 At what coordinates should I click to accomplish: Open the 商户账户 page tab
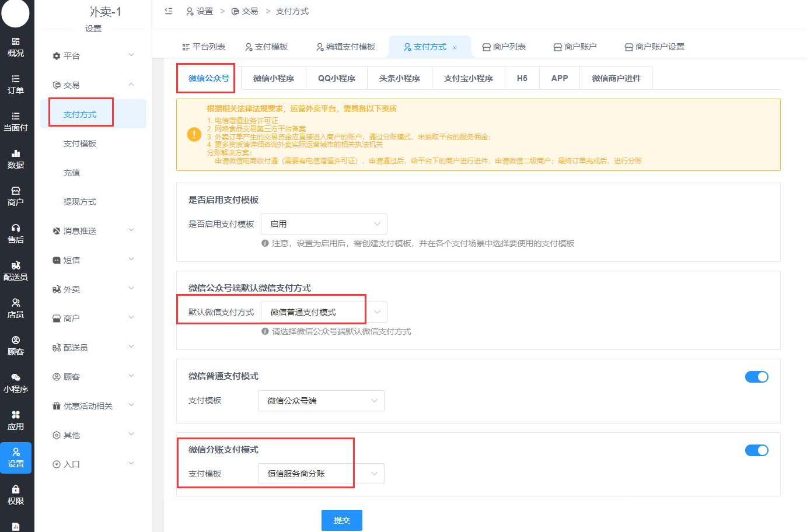[x=575, y=47]
